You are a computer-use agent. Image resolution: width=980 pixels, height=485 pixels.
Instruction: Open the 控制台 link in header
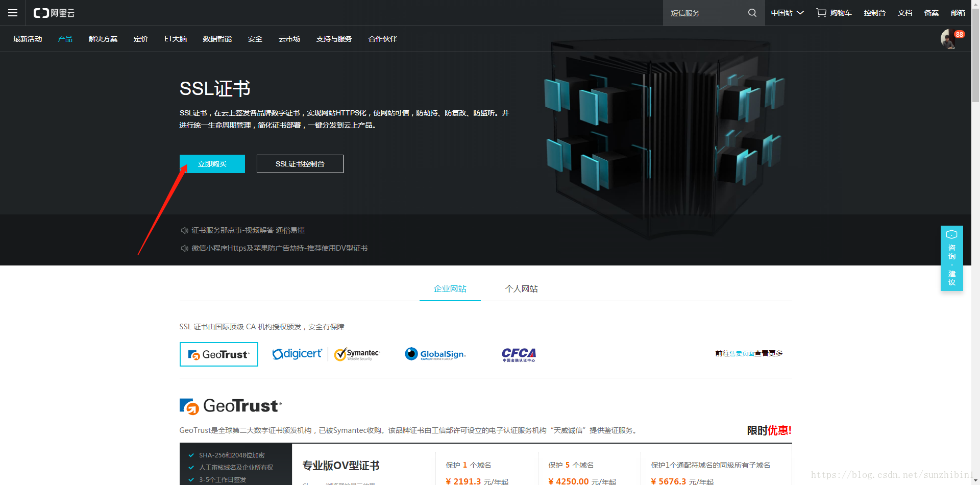coord(875,13)
